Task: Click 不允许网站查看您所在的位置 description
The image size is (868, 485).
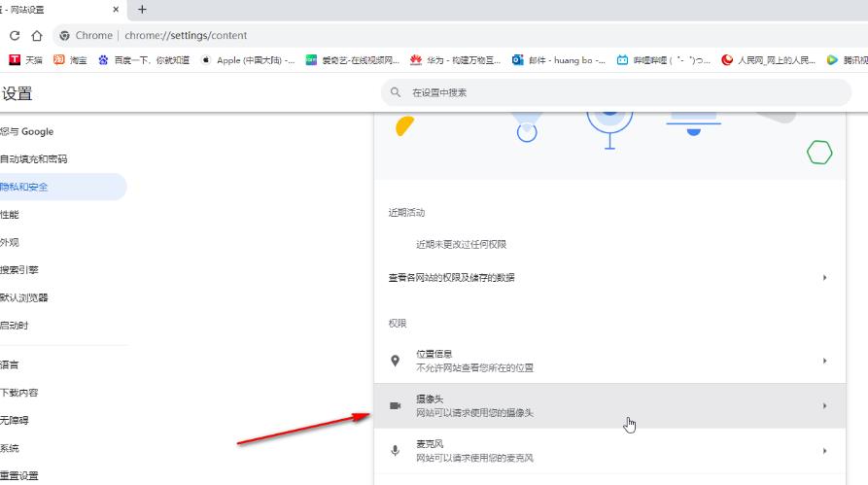Action: (474, 367)
